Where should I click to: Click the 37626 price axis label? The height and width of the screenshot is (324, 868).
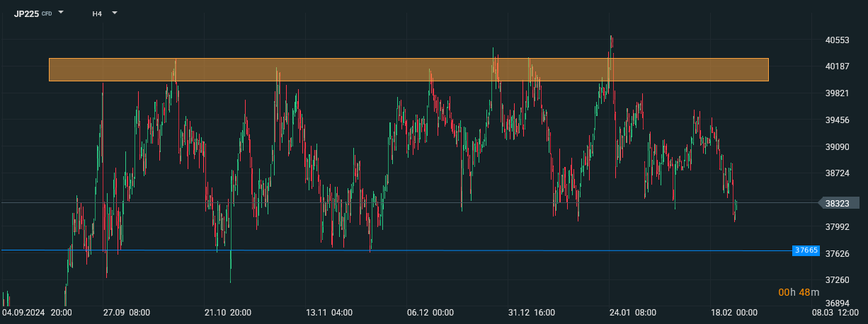coord(837,253)
